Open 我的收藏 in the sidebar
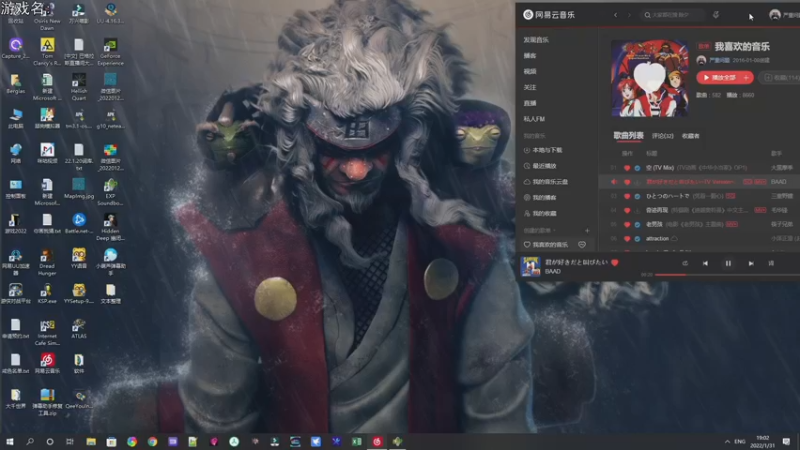 tap(540, 213)
